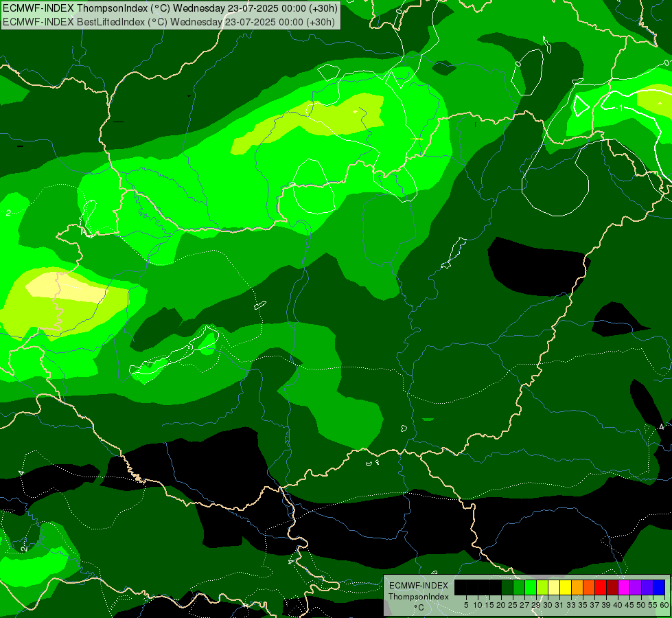
Task: Click the '40' tick label on the legend scale
Action: pyautogui.click(x=618, y=605)
